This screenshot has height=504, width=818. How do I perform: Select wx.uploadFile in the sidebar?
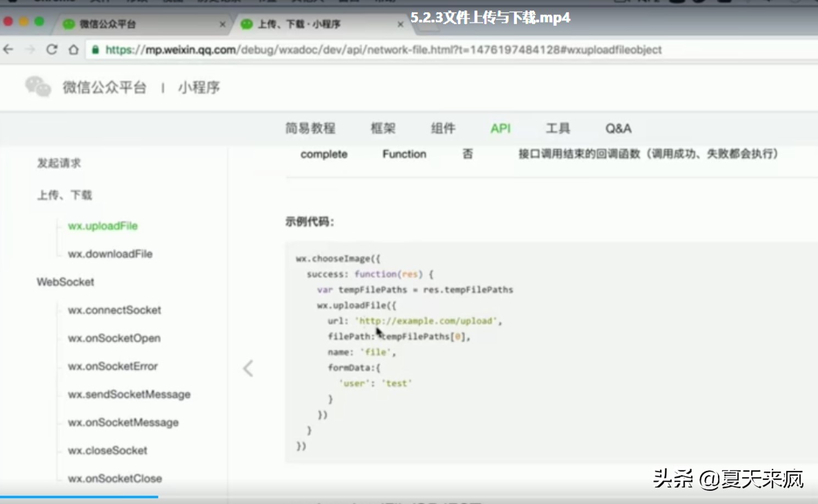tap(103, 226)
